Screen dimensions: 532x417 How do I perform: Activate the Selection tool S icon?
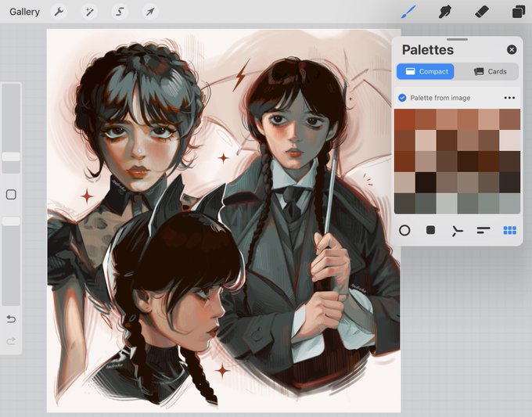point(120,12)
